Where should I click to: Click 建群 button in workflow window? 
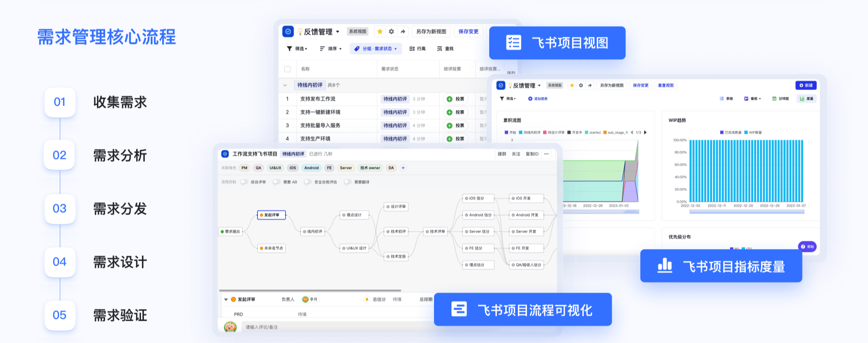(502, 154)
